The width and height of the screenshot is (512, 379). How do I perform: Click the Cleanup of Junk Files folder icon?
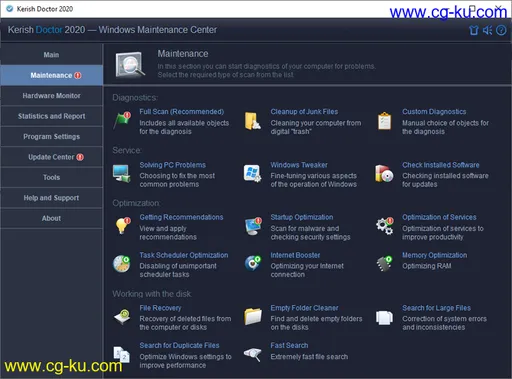click(x=252, y=121)
